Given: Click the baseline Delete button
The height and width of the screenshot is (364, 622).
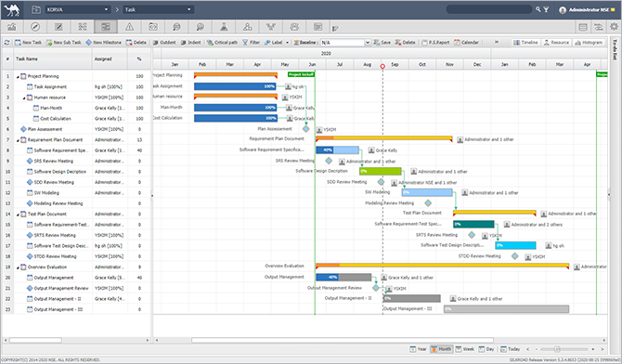Looking at the screenshot, I should tap(406, 43).
